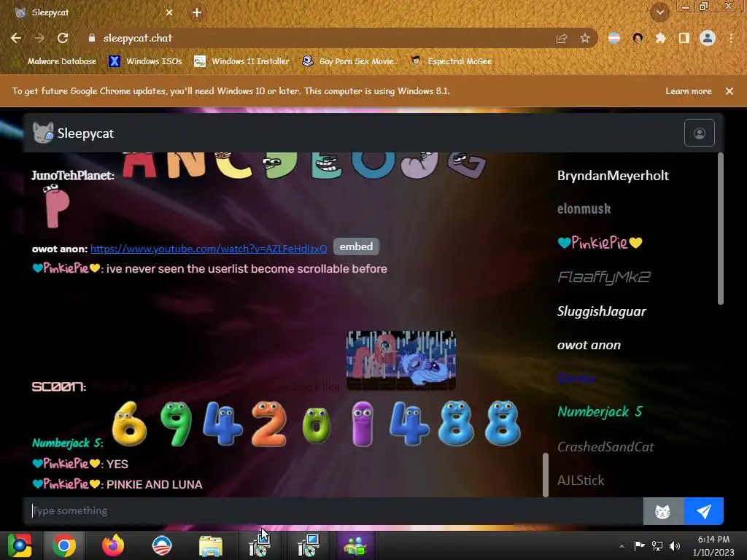Select owot anon in the user list
Screen dimensions: 747x560
[589, 345]
